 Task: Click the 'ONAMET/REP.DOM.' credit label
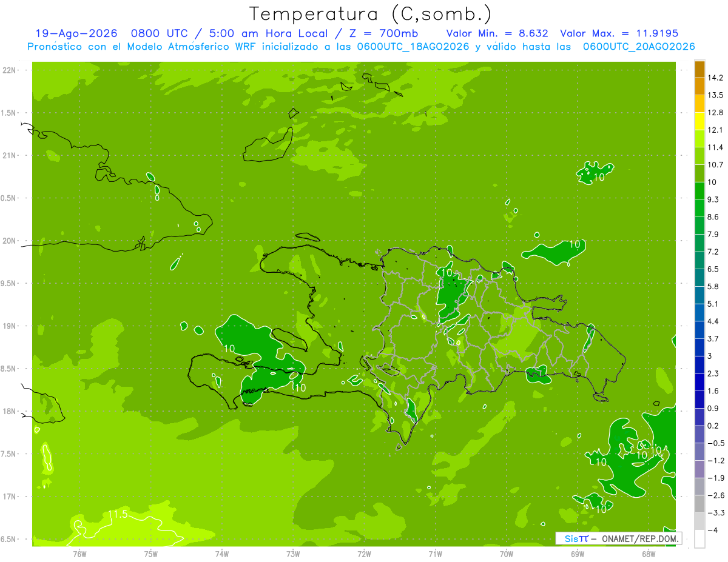pos(639,538)
